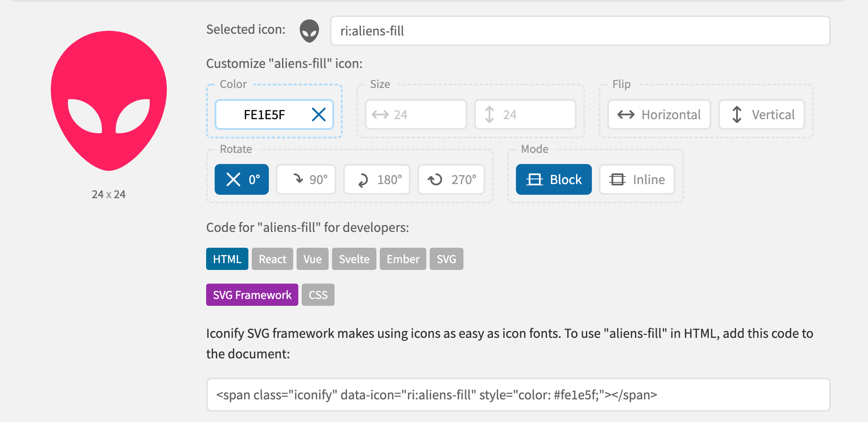The image size is (868, 422).
Task: Click the height size field
Action: click(525, 114)
